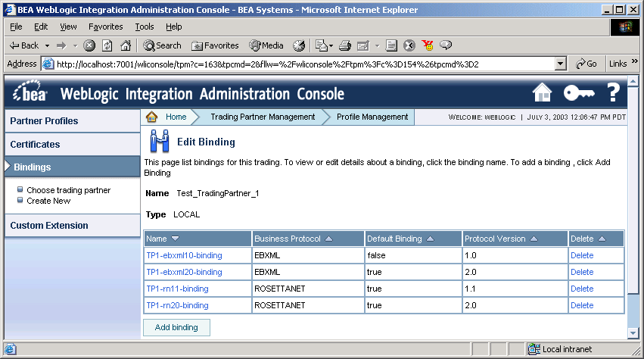
Task: Delete the TP1-rn20-binding row
Action: click(x=582, y=305)
